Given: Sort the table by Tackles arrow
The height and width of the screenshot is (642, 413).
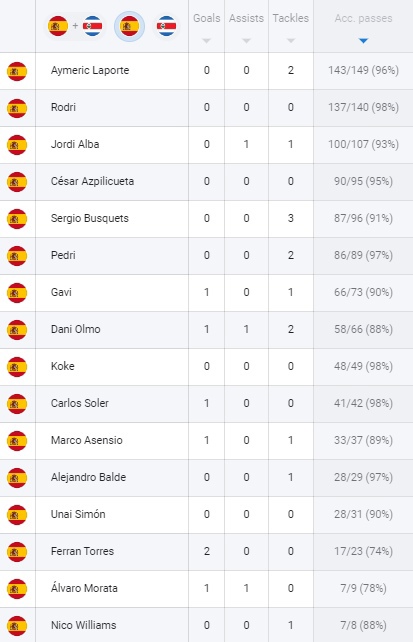Looking at the screenshot, I should pos(291,41).
